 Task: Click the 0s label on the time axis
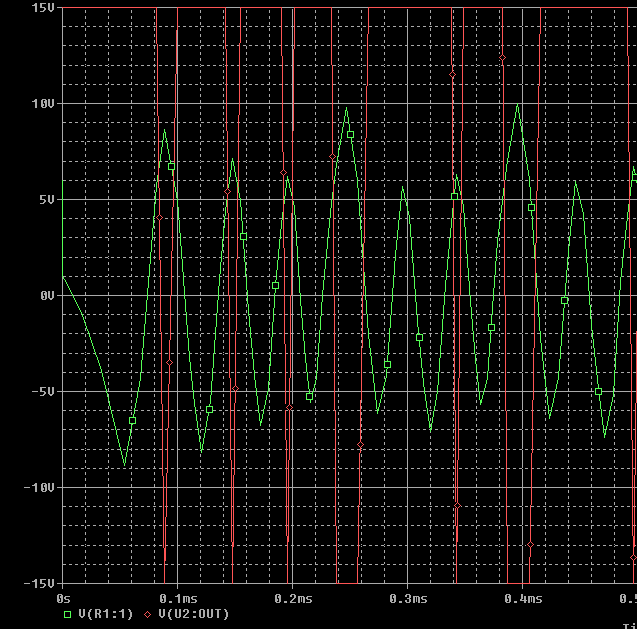click(x=64, y=598)
